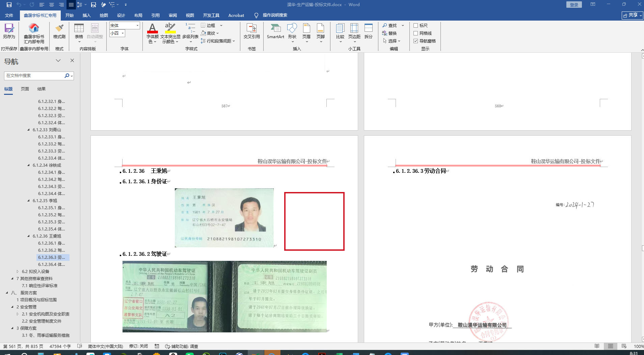This screenshot has width=644, height=355.
Task: Switch to the 布局 Layout ribbon tab
Action: click(138, 15)
